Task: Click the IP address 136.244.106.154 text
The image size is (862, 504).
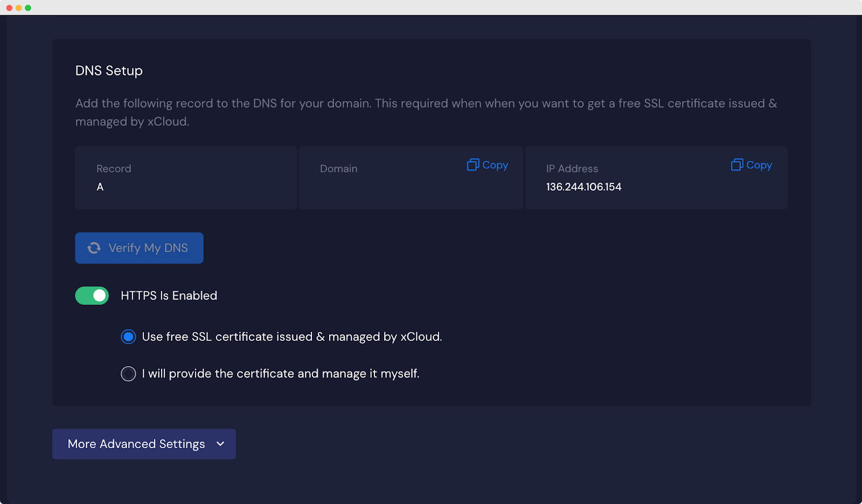Action: click(583, 187)
